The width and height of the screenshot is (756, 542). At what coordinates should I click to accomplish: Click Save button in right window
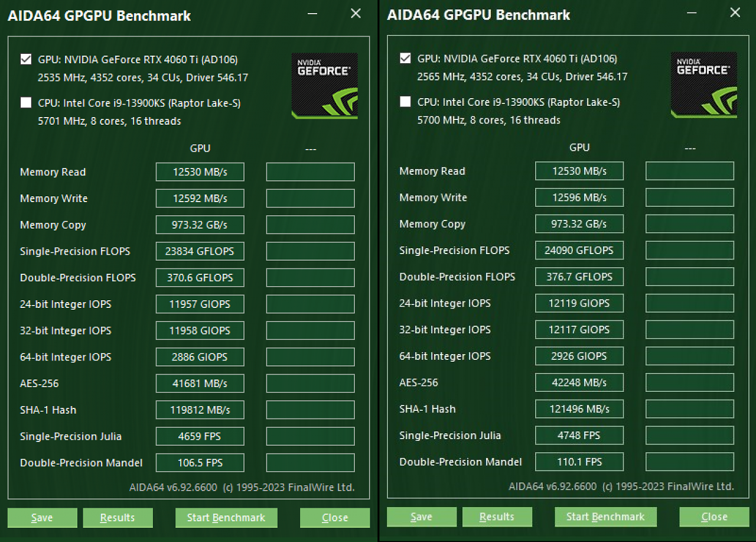[421, 517]
